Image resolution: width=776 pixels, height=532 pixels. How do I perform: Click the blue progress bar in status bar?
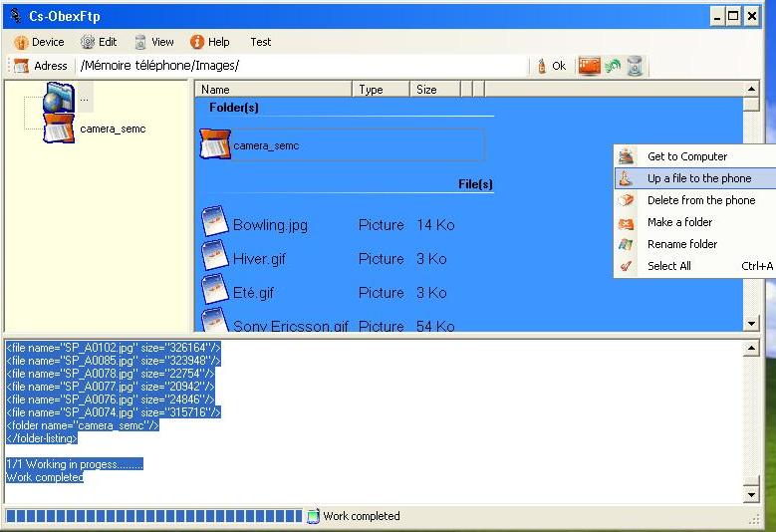tap(153, 516)
